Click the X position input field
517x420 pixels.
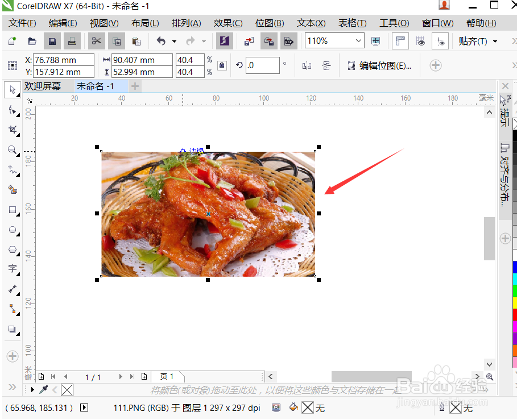click(64, 60)
